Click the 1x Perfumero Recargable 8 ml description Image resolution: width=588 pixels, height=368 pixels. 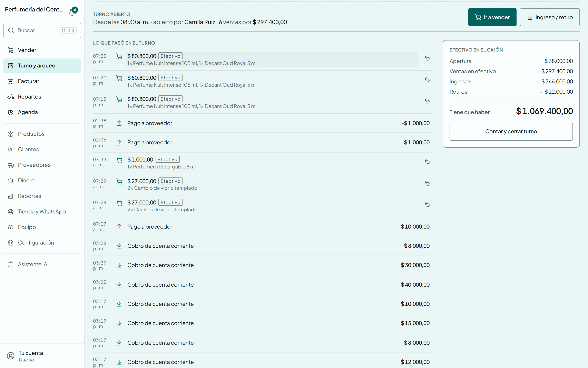[161, 167]
